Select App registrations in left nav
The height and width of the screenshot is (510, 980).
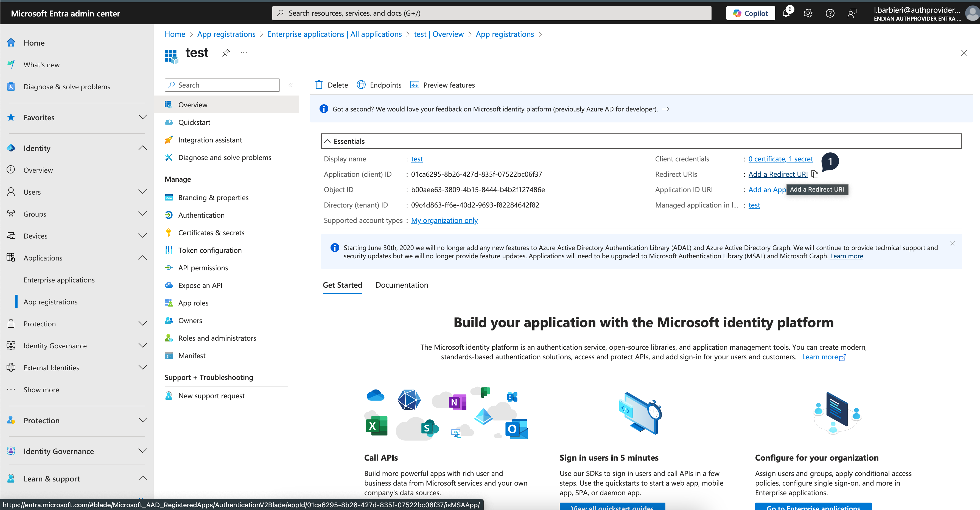click(50, 302)
